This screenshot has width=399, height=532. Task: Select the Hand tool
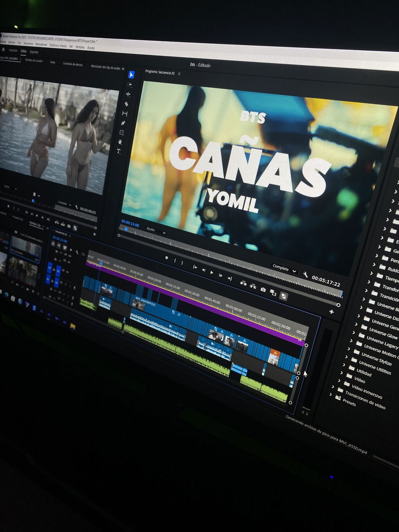(120, 142)
